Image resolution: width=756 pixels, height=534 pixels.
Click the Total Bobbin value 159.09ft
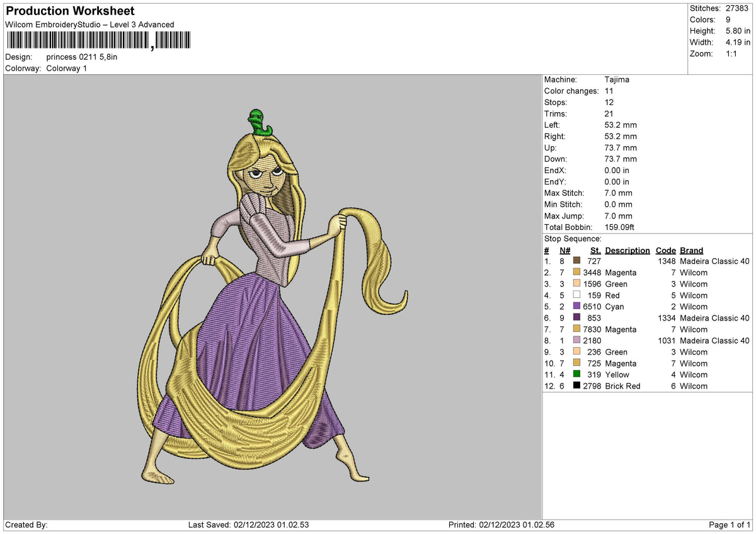621,227
